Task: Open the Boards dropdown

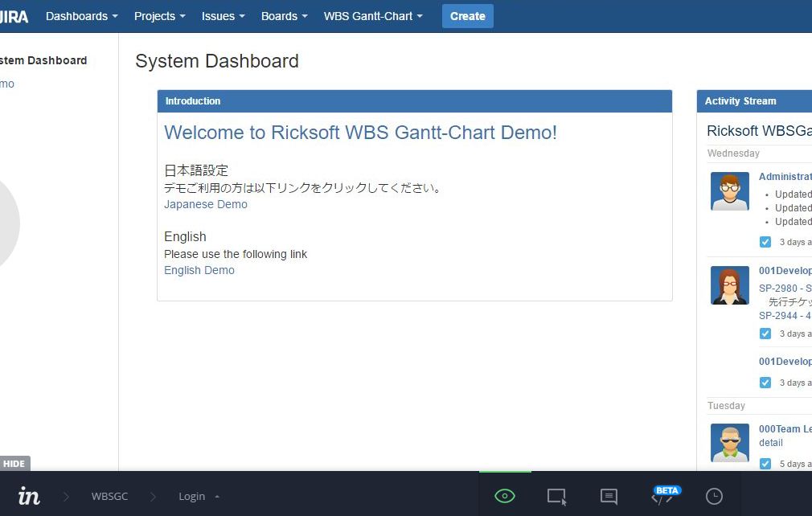Action: tap(285, 16)
